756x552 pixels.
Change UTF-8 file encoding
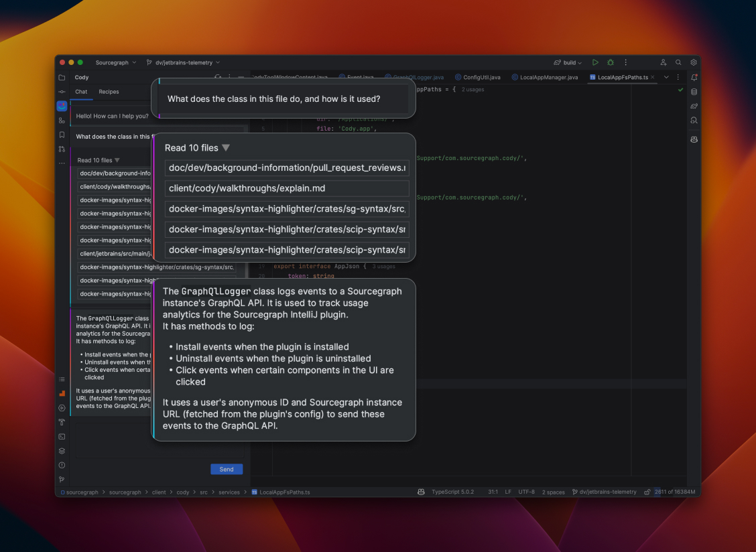pos(527,492)
